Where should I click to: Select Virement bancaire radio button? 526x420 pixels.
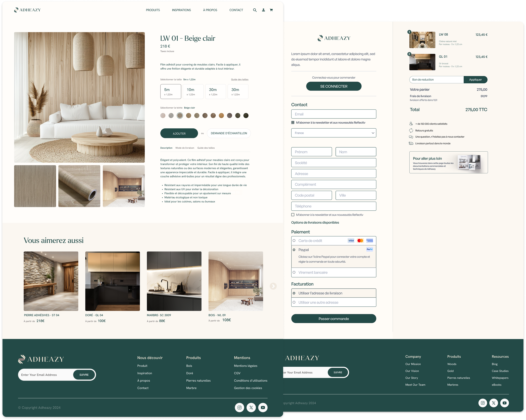pyautogui.click(x=294, y=272)
